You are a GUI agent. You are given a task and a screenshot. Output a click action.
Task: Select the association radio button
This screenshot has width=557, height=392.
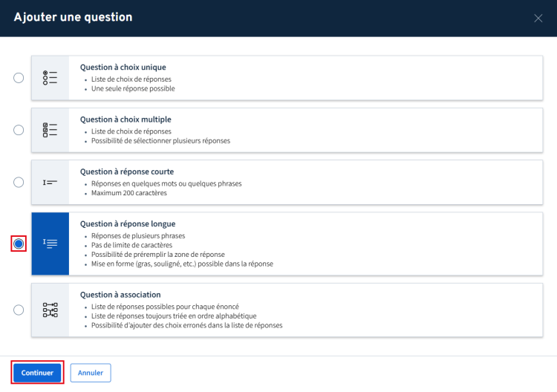[x=19, y=310]
